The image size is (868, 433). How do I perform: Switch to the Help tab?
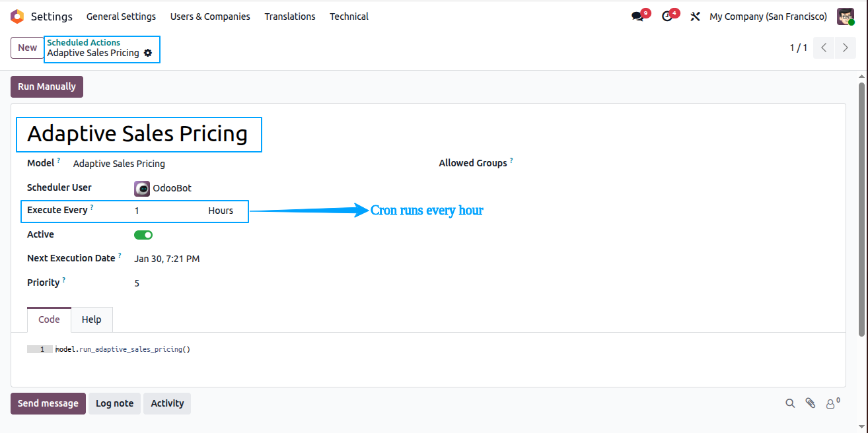92,319
